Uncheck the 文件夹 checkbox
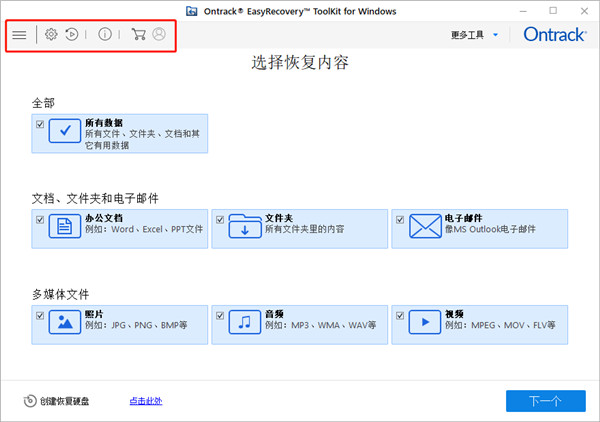 [x=220, y=220]
